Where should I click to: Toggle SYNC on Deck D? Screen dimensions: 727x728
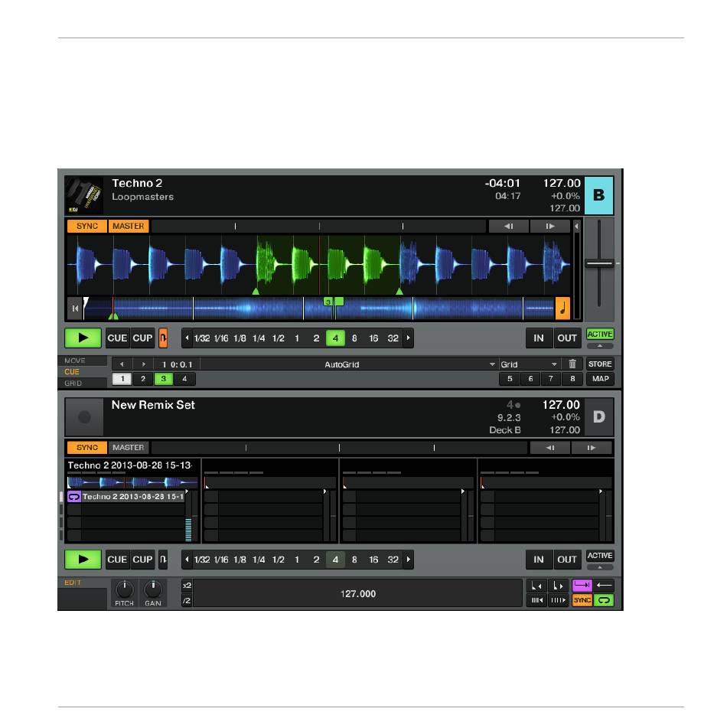pyautogui.click(x=87, y=448)
